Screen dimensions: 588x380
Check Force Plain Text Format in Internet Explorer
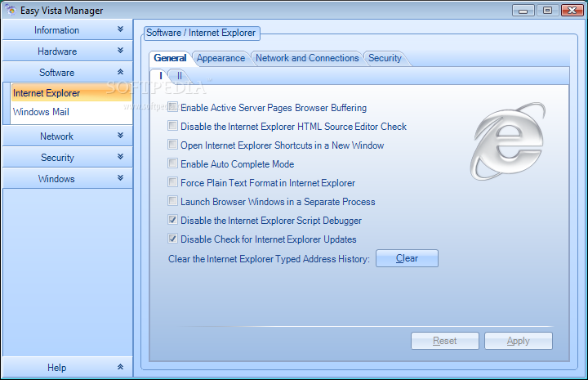(172, 182)
